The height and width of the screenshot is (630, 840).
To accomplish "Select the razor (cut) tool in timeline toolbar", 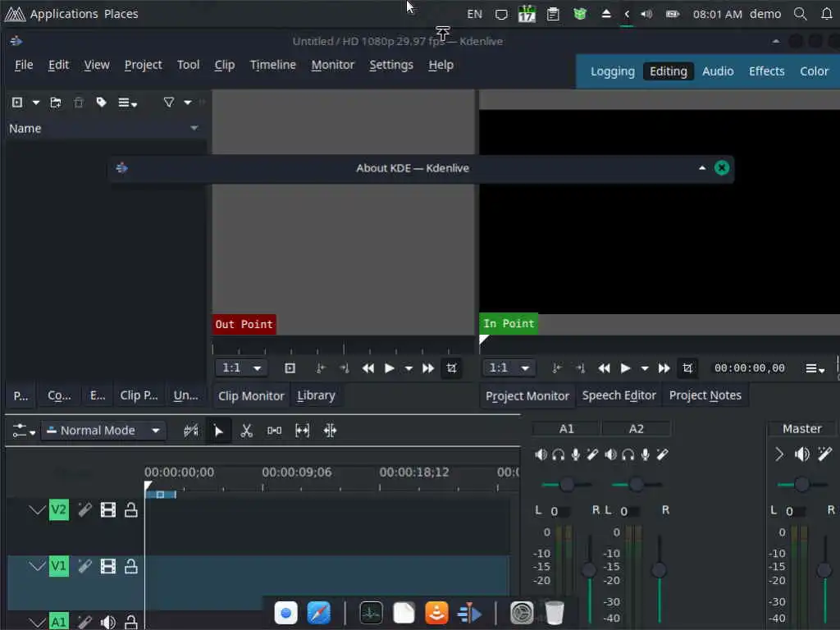I will click(246, 431).
